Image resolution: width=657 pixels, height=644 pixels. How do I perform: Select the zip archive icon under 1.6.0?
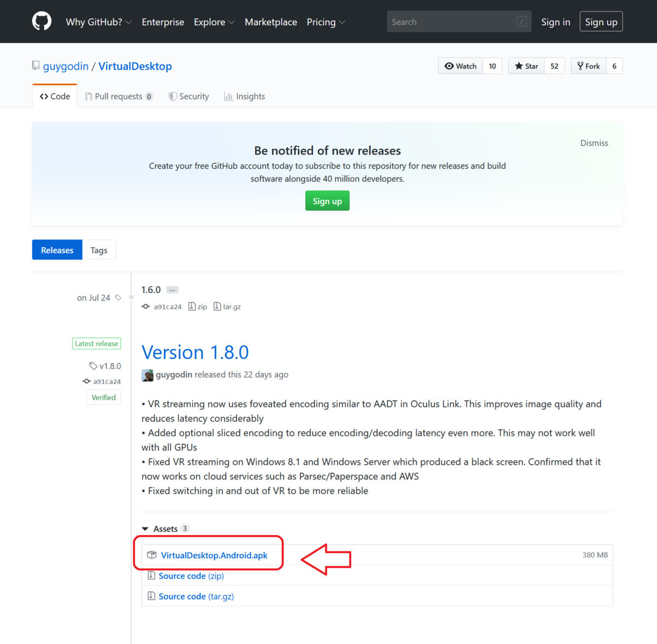click(193, 307)
